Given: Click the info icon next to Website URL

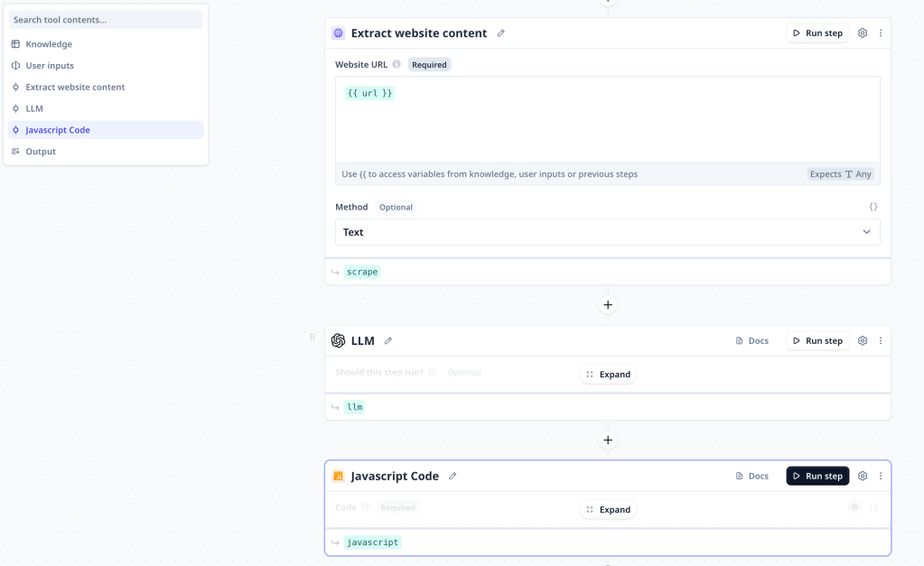Looking at the screenshot, I should point(397,65).
